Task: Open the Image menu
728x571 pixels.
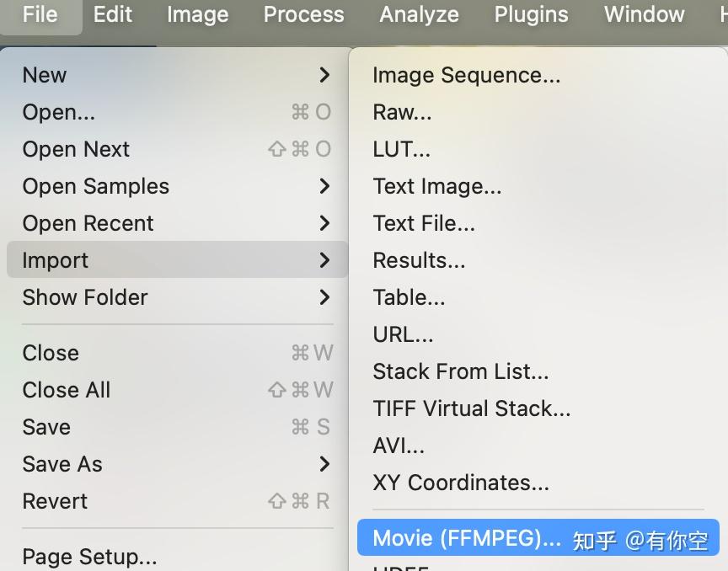Action: pos(197,14)
